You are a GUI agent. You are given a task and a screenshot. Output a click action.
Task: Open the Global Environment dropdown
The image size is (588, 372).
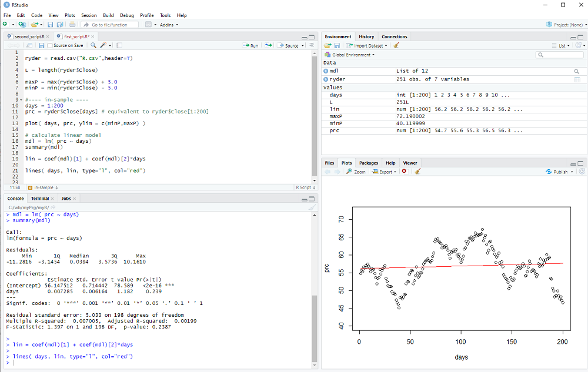(x=349, y=55)
